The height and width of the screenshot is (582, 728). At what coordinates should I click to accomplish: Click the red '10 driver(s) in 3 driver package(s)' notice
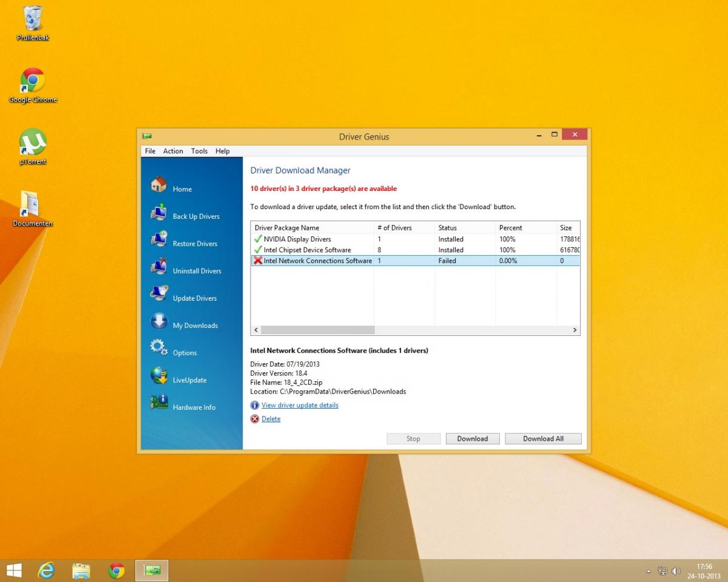pos(323,189)
